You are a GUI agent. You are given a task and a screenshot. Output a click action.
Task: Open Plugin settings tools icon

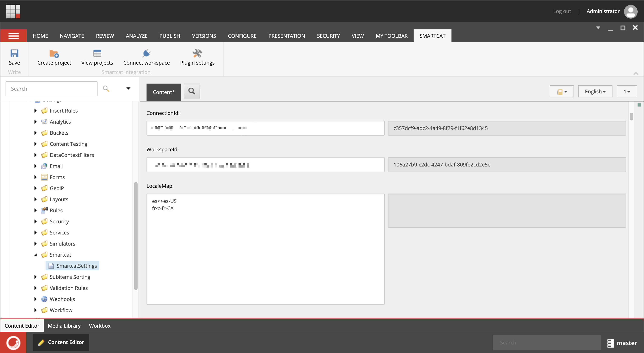[197, 53]
